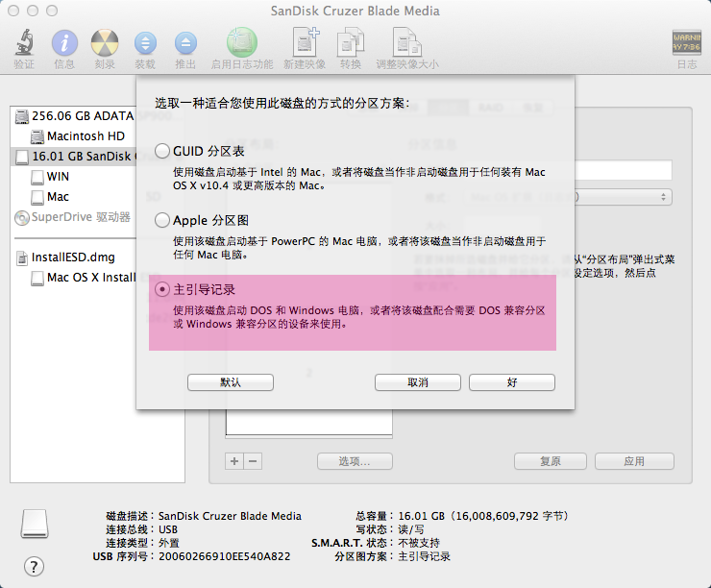Click the 连接类型 value 外置
The image size is (711, 588).
point(169,543)
